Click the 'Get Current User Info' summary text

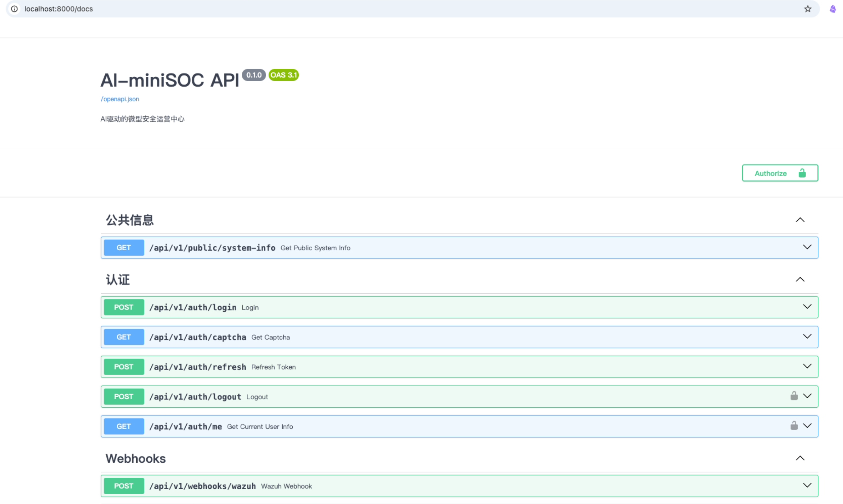point(260,426)
